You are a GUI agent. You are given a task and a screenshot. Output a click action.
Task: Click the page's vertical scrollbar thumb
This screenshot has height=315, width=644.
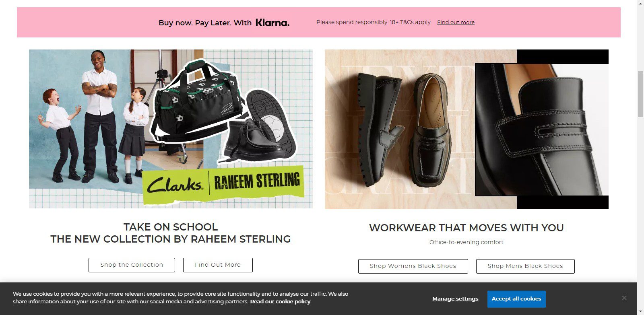pos(640,94)
